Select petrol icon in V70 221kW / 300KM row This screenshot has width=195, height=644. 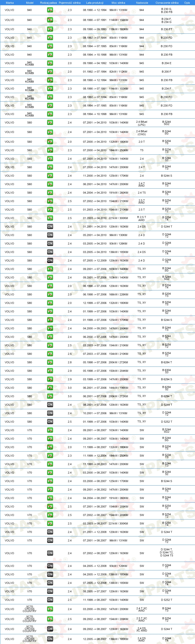pyautogui.click(x=50, y=523)
